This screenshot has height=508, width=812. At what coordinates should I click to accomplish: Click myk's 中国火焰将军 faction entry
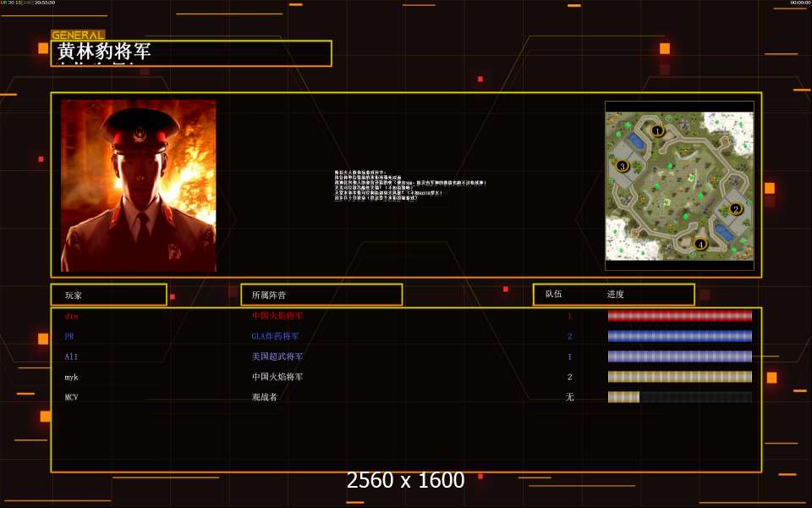pos(277,376)
